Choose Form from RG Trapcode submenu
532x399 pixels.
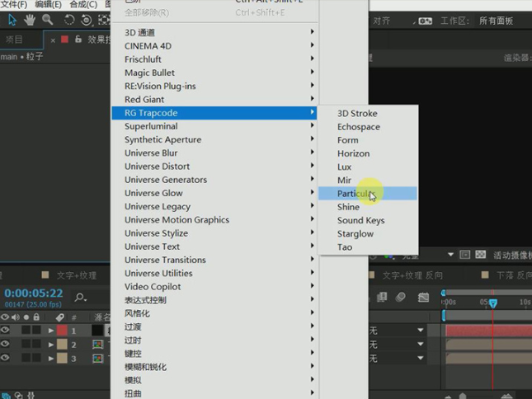(367, 140)
